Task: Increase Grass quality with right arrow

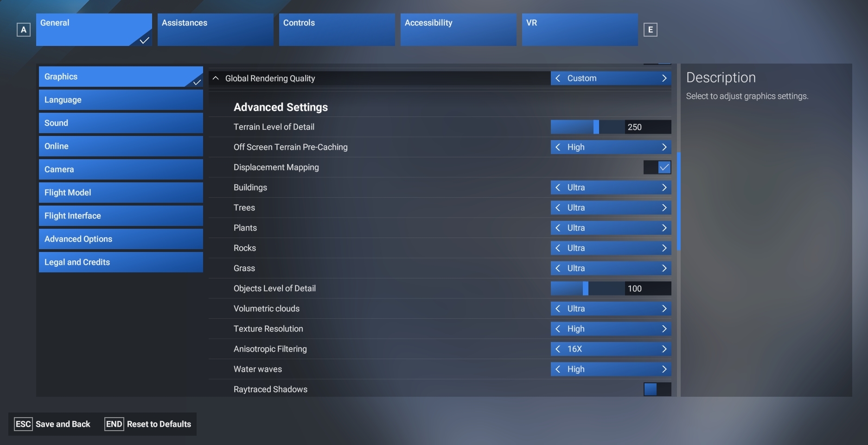Action: (x=664, y=268)
